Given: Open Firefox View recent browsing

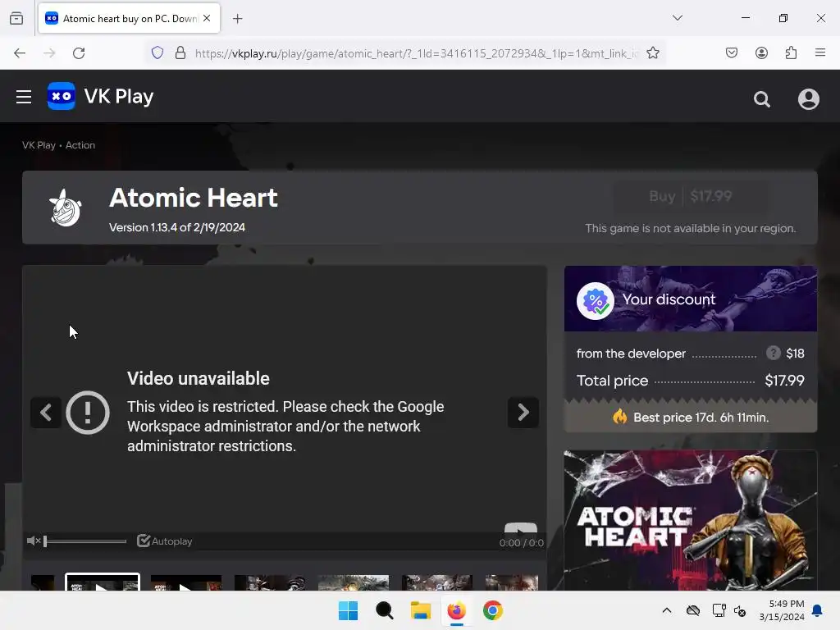Looking at the screenshot, I should click(16, 18).
